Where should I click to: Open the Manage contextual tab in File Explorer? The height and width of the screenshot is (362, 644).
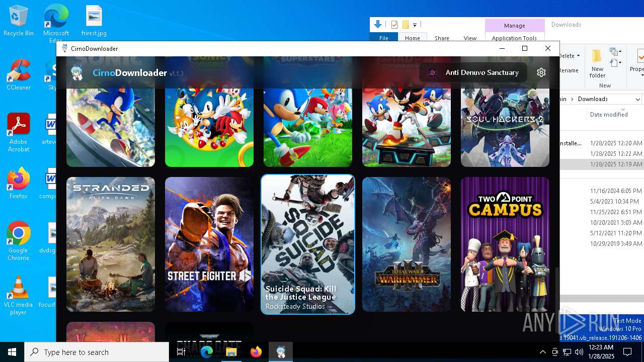515,25
